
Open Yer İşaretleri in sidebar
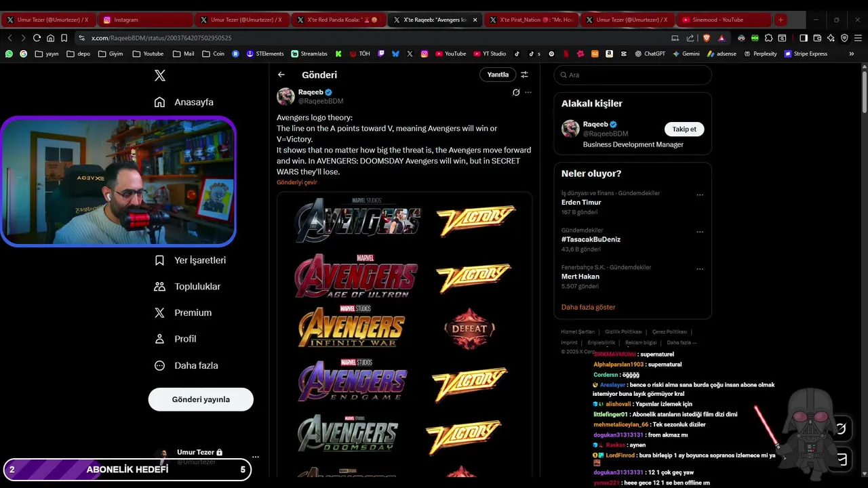(x=191, y=260)
